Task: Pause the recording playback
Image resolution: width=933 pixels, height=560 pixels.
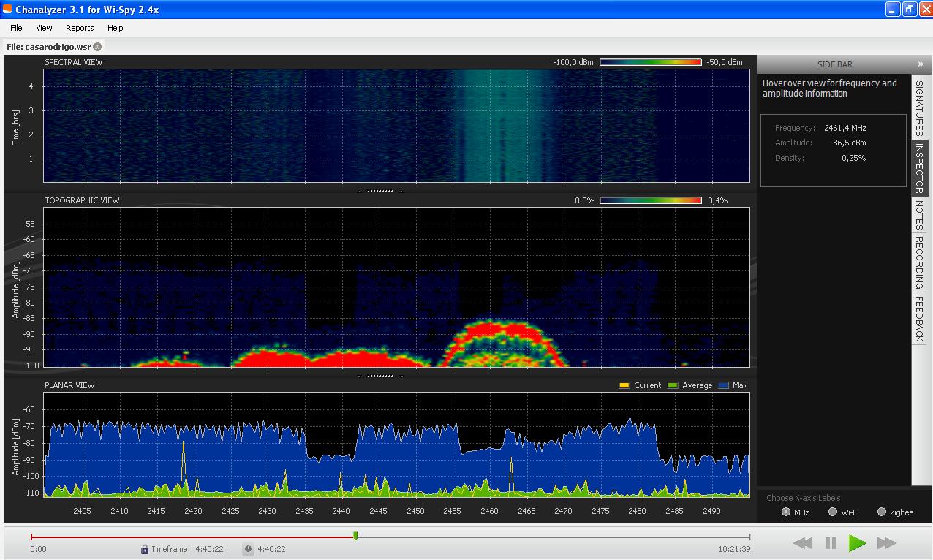Action: (x=831, y=542)
